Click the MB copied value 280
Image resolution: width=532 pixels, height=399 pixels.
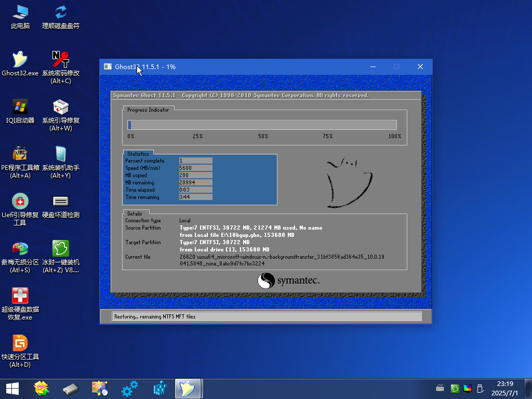pos(196,175)
